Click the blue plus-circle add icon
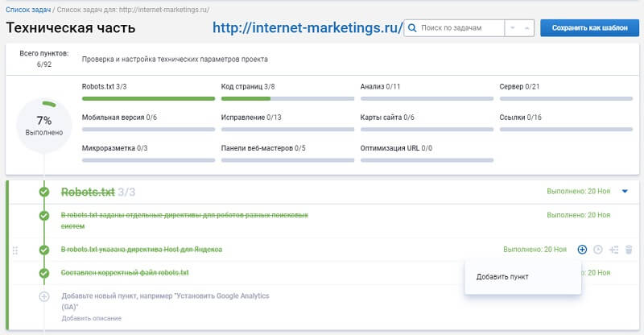This screenshot has height=335, width=644. point(582,250)
